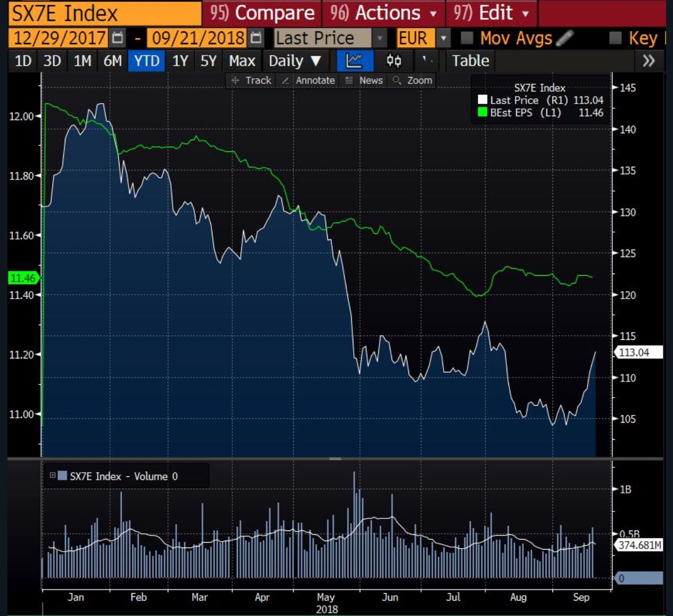The image size is (673, 616).
Task: Click the Aug label on the time axis
Action: pyautogui.click(x=518, y=597)
